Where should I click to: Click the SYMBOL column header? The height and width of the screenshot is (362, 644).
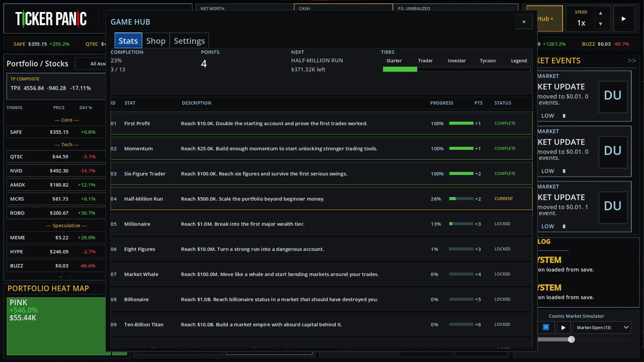click(15, 108)
